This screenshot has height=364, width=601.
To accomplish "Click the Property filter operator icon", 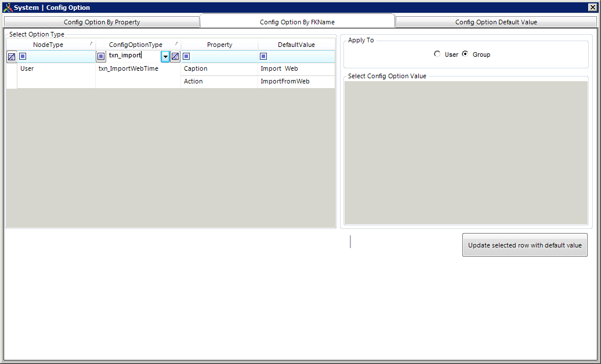I will click(186, 56).
